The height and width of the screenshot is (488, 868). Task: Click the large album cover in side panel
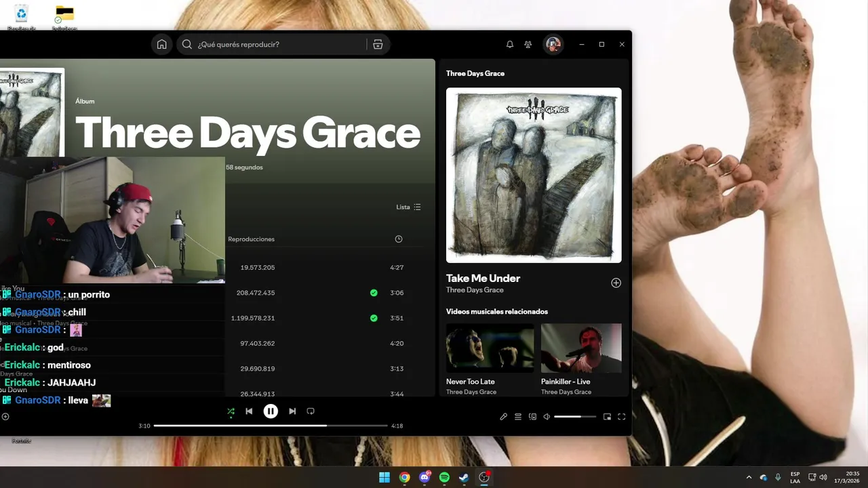(534, 175)
